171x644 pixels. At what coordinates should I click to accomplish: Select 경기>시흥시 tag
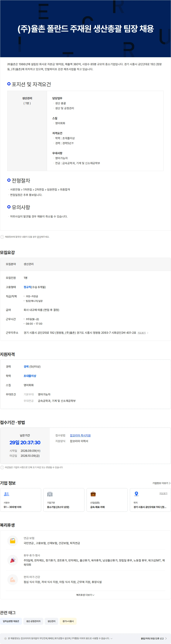coord(68,621)
